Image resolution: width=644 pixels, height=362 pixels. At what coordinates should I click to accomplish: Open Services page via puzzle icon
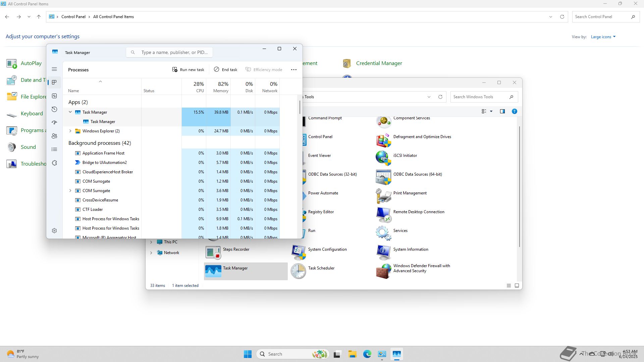pos(54,163)
